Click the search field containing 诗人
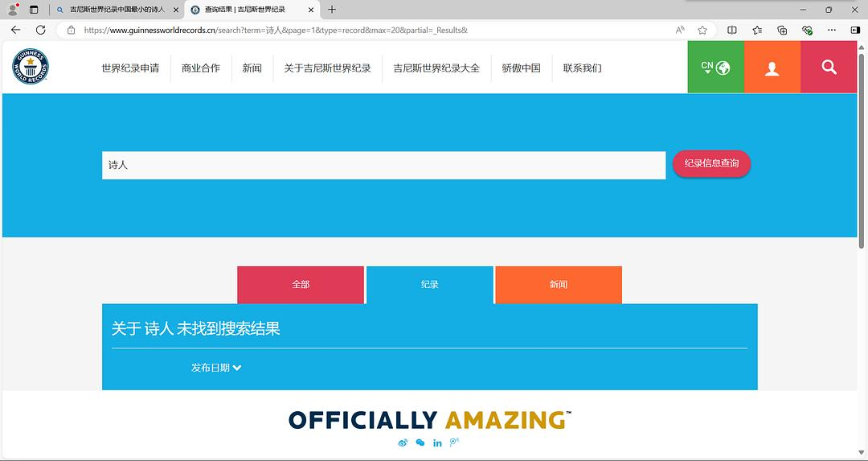This screenshot has height=461, width=868. pos(383,165)
